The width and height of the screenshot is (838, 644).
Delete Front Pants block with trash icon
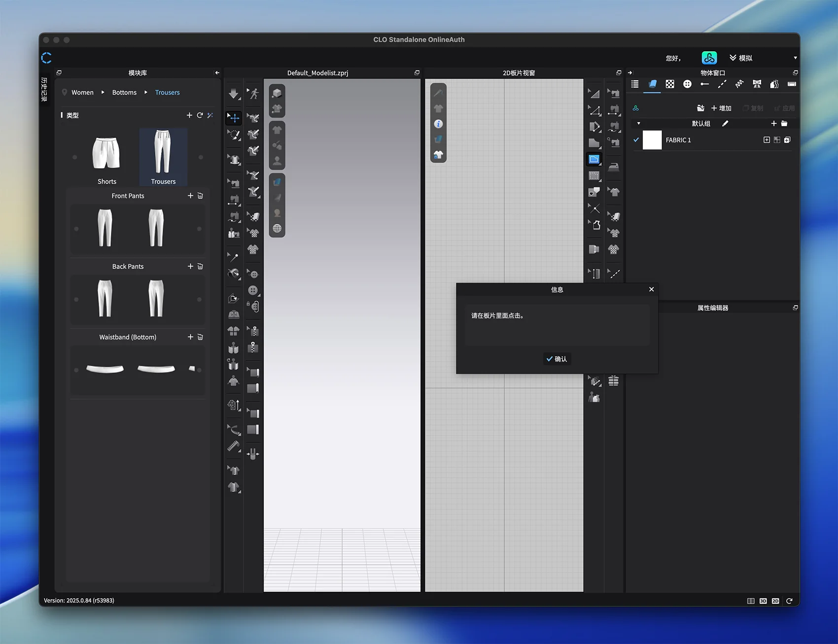tap(200, 196)
